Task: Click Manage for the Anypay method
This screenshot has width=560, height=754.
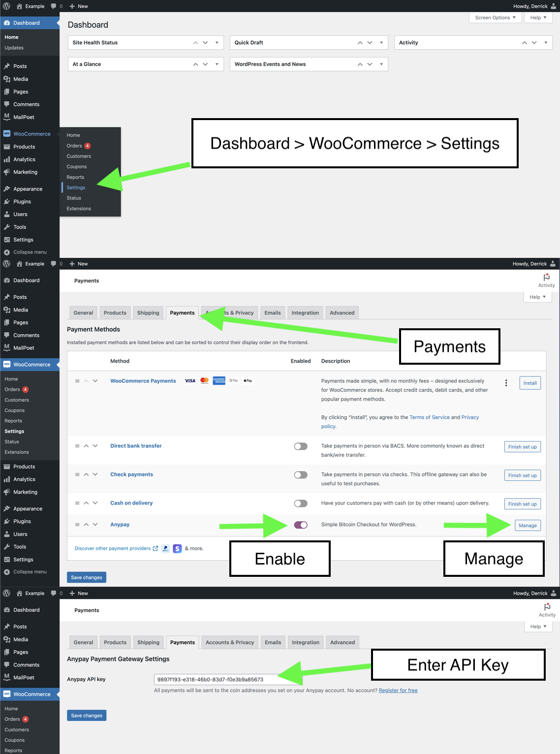Action: (528, 526)
